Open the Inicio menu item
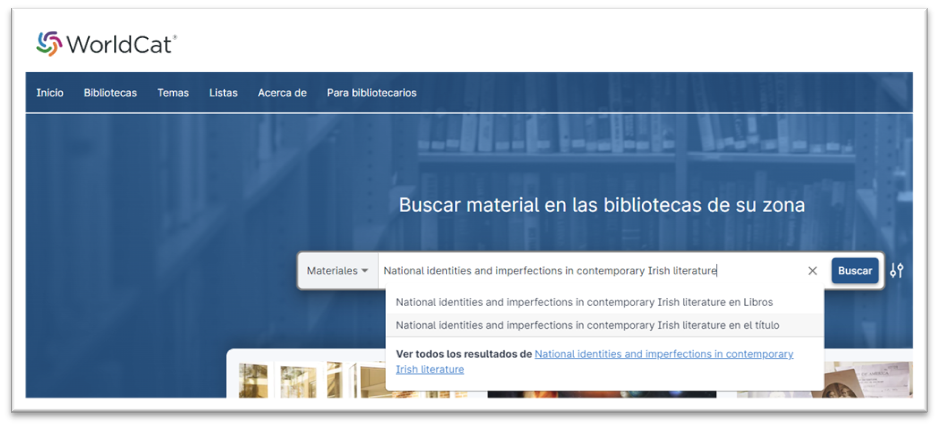Image resolution: width=939 pixels, height=427 pixels. pyautogui.click(x=50, y=93)
